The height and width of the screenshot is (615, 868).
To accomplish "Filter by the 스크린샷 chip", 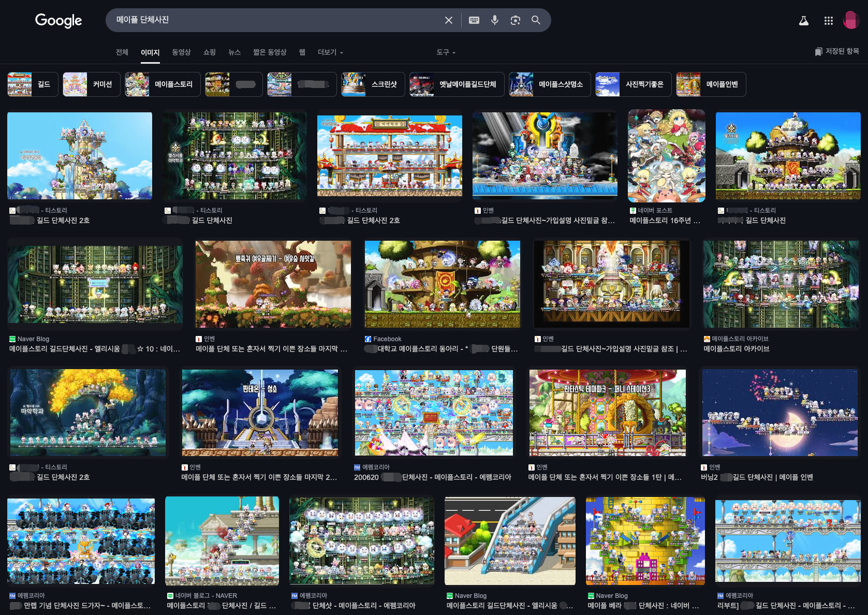I will (x=373, y=84).
